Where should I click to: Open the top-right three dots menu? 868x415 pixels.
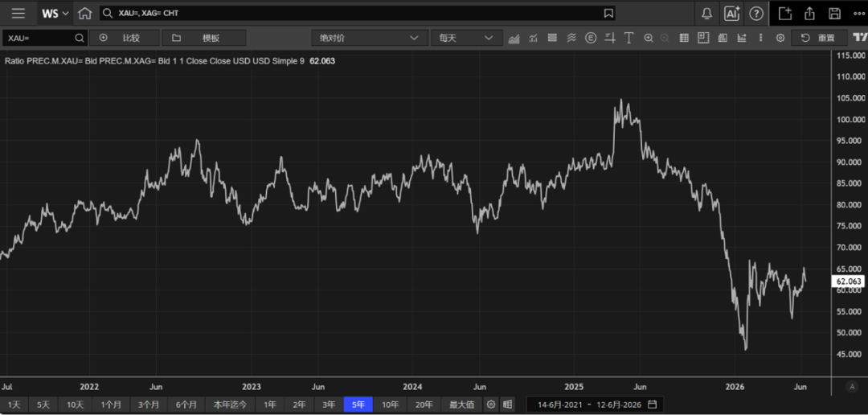point(858,14)
